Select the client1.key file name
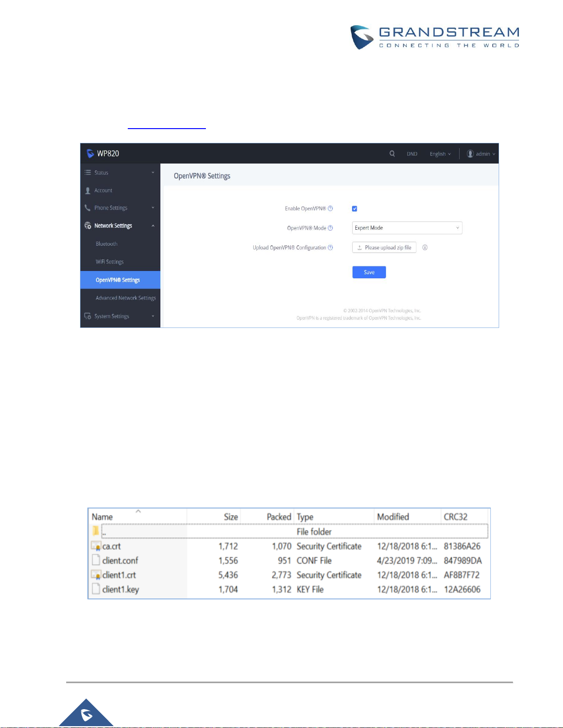Screen dimensions: 563x728 (x=120, y=590)
